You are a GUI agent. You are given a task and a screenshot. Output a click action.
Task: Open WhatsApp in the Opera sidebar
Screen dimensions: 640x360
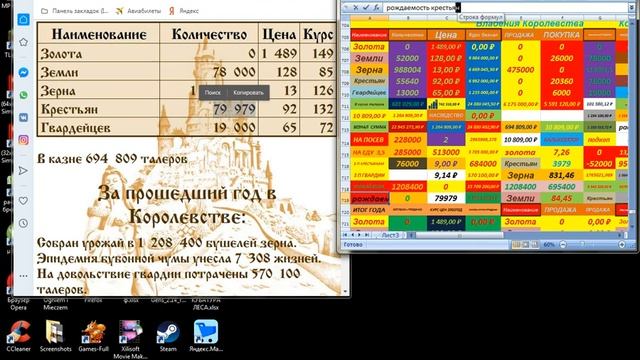tap(23, 95)
